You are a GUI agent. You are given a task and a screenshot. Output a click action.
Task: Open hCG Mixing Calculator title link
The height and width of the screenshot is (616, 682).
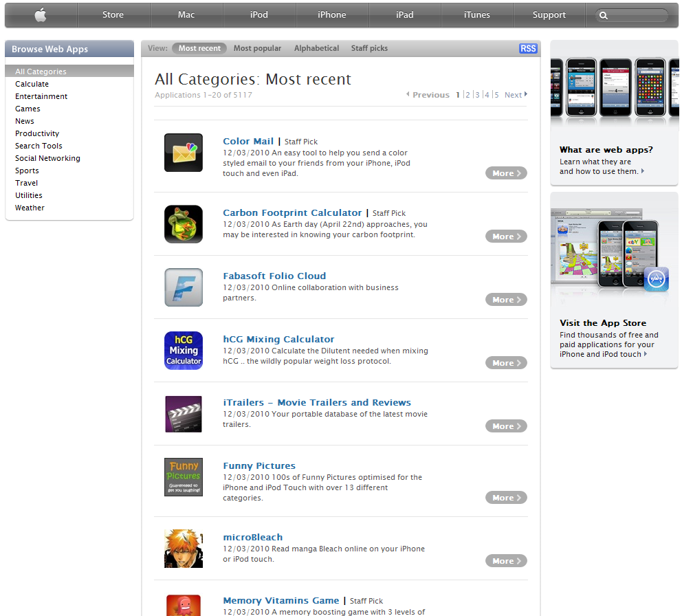coord(279,340)
